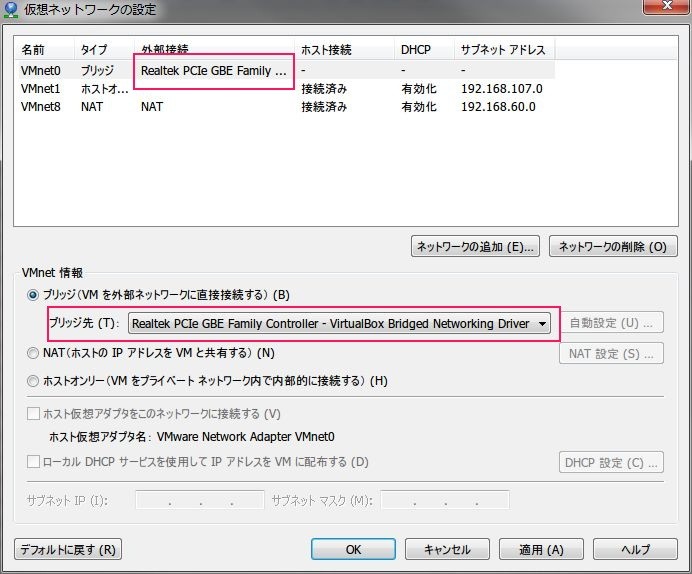Open DHCP 設定 (C) button
Screen dimensions: 692x574
tap(611, 462)
